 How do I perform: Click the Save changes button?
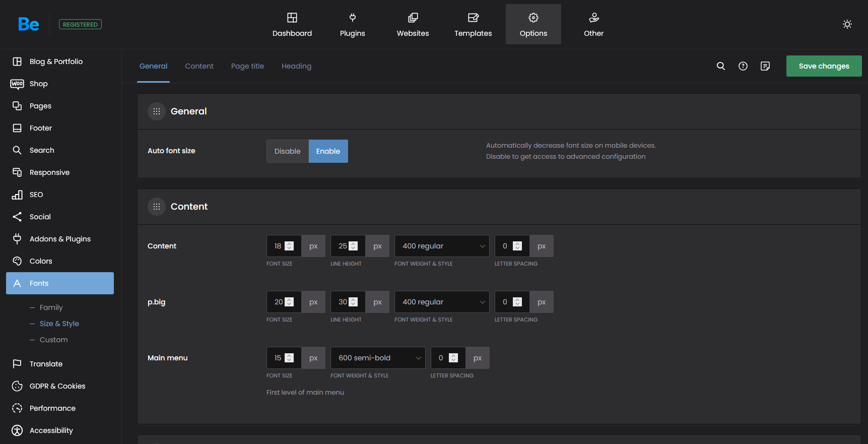pos(824,66)
